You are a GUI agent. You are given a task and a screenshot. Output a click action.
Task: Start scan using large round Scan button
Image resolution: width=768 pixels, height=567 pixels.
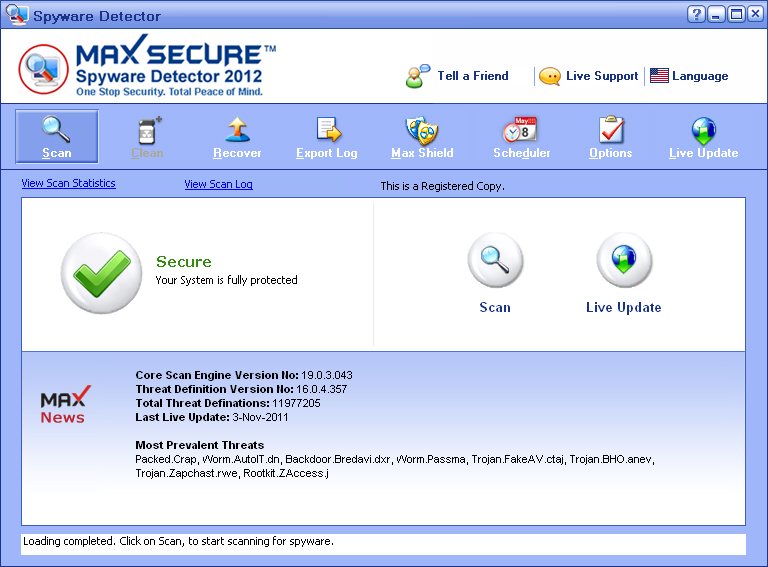(495, 260)
